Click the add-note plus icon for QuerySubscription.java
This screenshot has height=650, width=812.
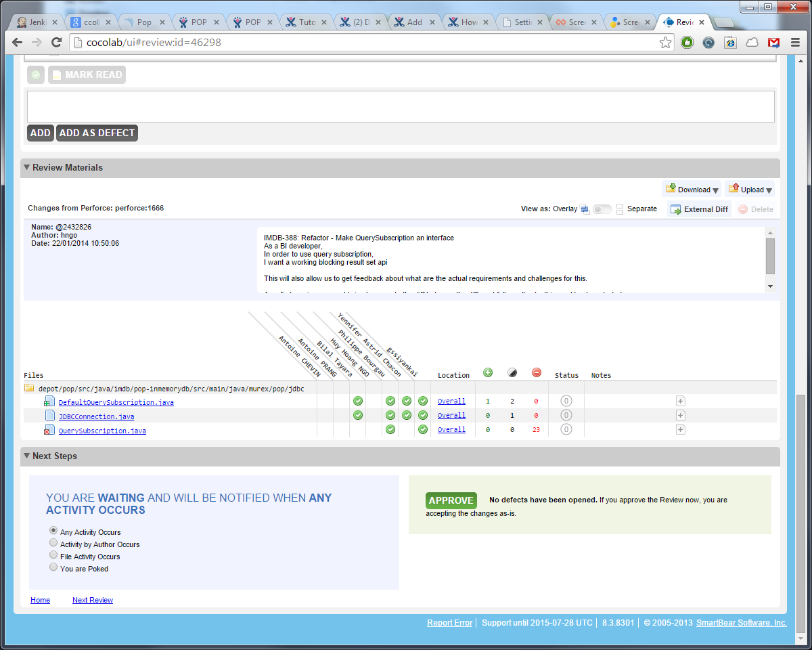[681, 429]
